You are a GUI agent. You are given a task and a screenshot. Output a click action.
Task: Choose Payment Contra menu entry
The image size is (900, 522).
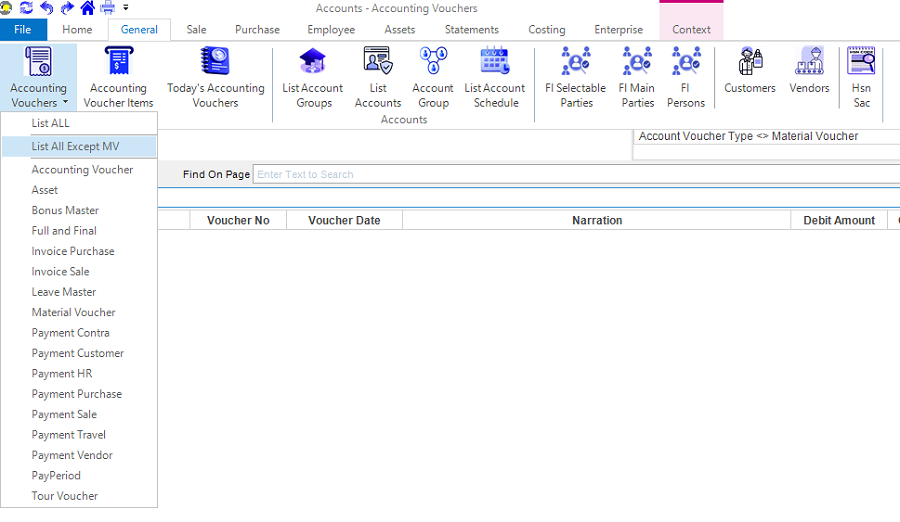coord(70,333)
